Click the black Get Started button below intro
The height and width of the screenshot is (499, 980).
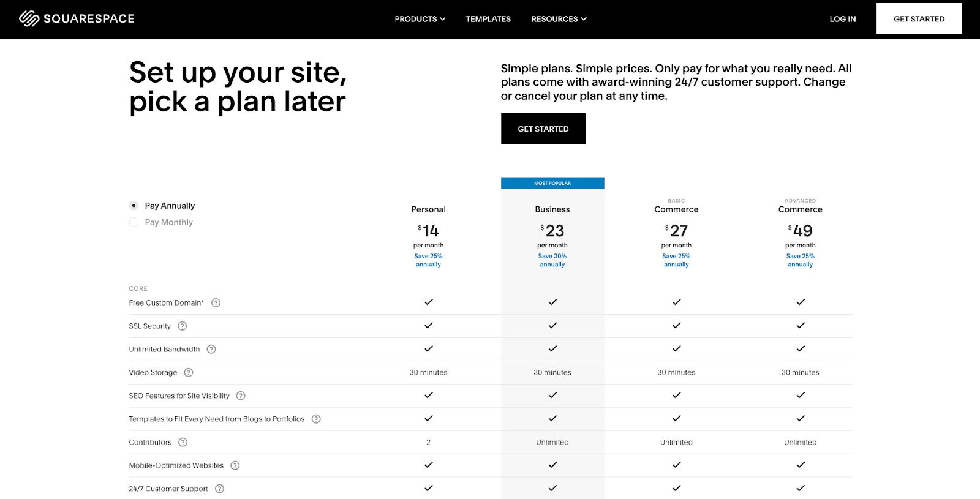(543, 129)
